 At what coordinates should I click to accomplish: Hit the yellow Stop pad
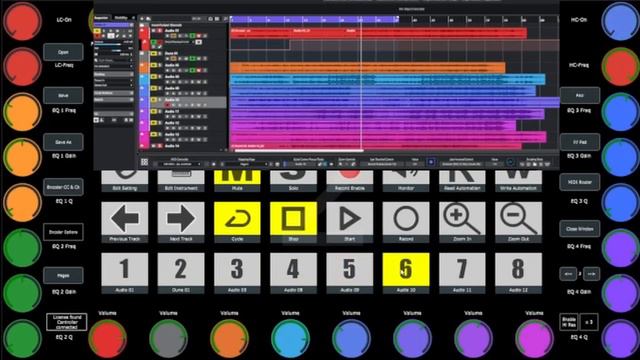(x=293, y=222)
